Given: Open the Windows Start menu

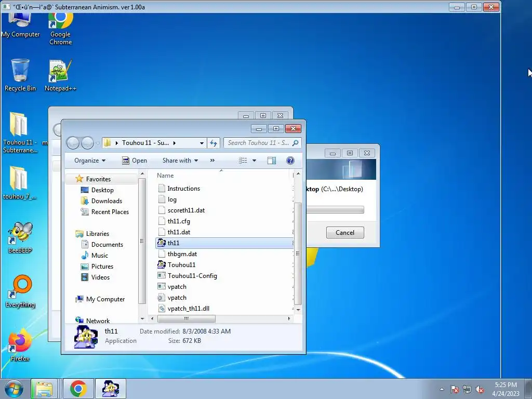Looking at the screenshot, I should pos(14,389).
